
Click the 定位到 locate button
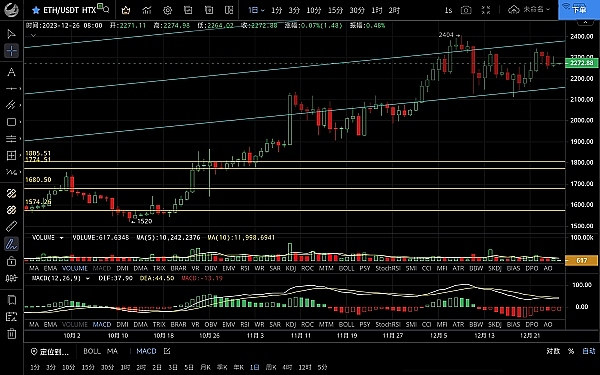click(50, 351)
